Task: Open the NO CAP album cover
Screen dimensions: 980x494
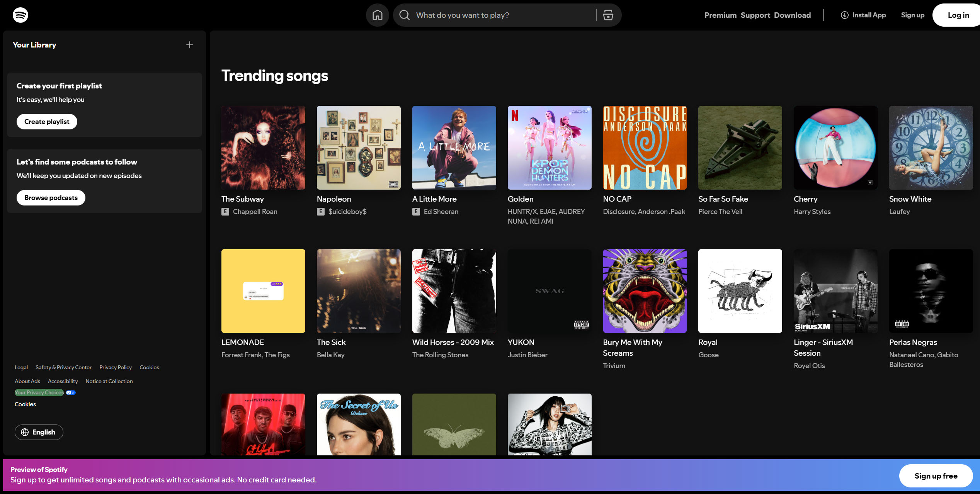Action: (x=645, y=148)
